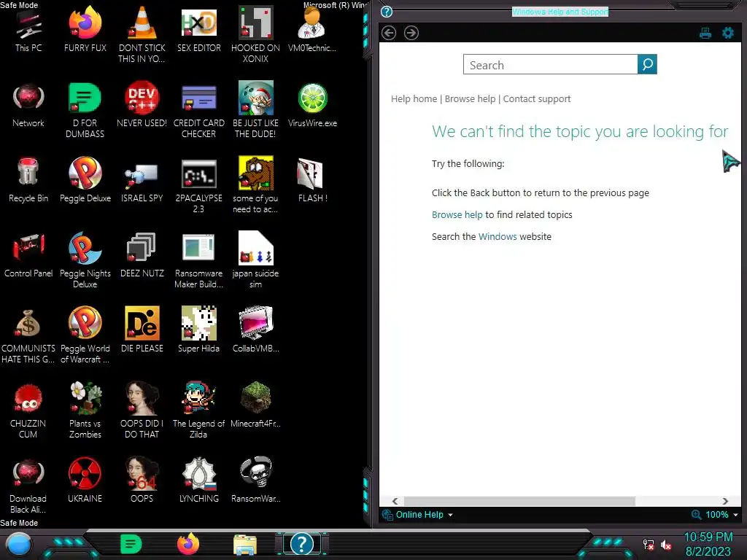Launch Peggle Nights Deluxe shortcut
The width and height of the screenshot is (747, 560).
pos(85,260)
